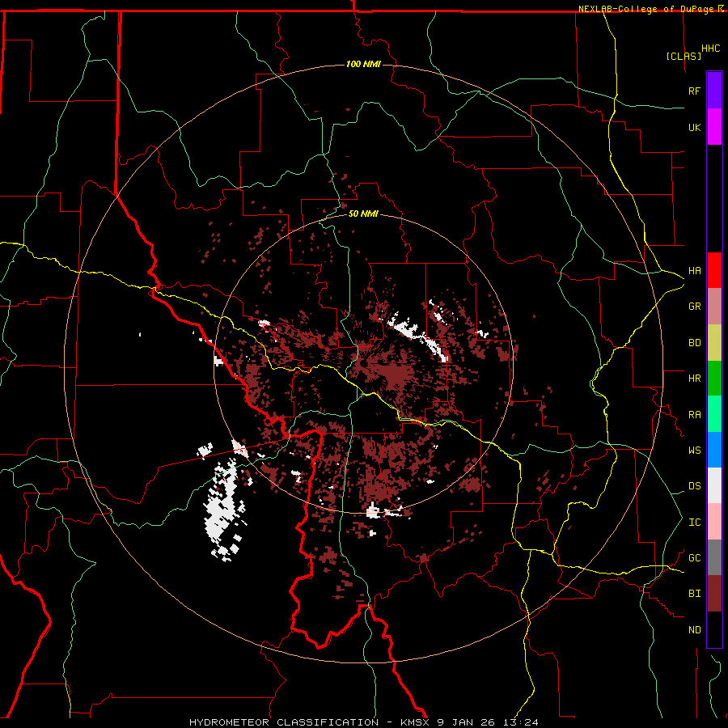Click the RA legend label

(x=694, y=415)
